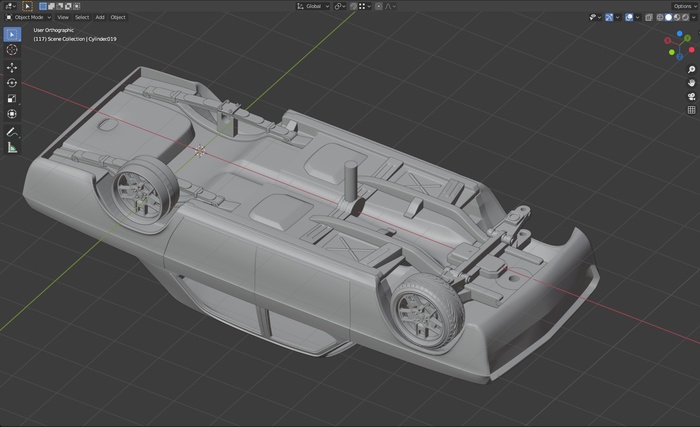Open the Object Mode dropdown
700x427 pixels.
[x=28, y=17]
